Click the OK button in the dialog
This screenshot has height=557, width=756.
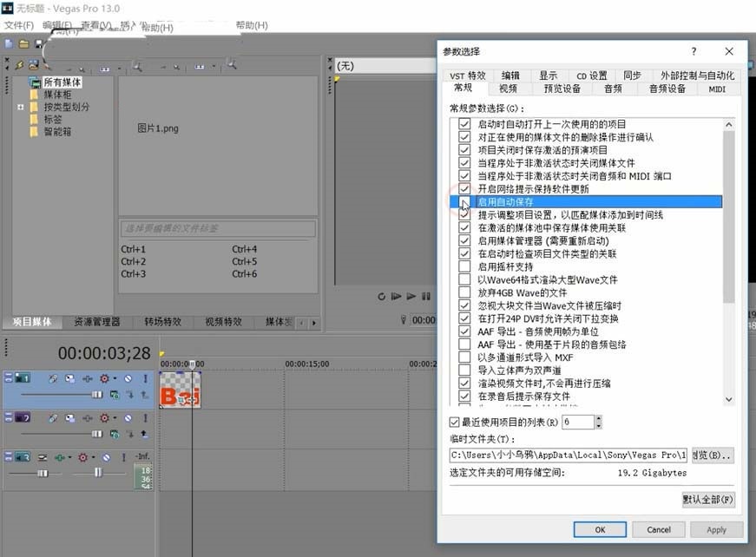[x=599, y=529]
